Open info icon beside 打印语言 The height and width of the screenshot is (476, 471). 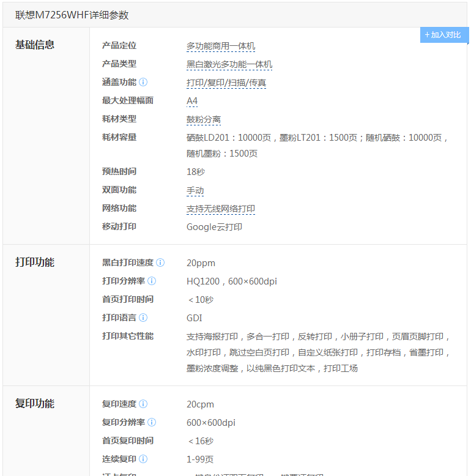[x=143, y=318]
